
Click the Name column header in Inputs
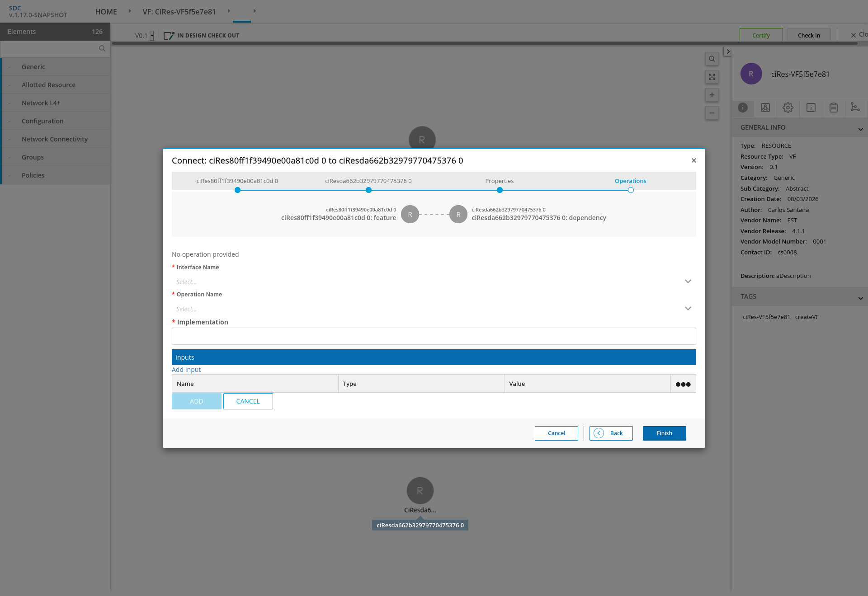click(x=255, y=384)
